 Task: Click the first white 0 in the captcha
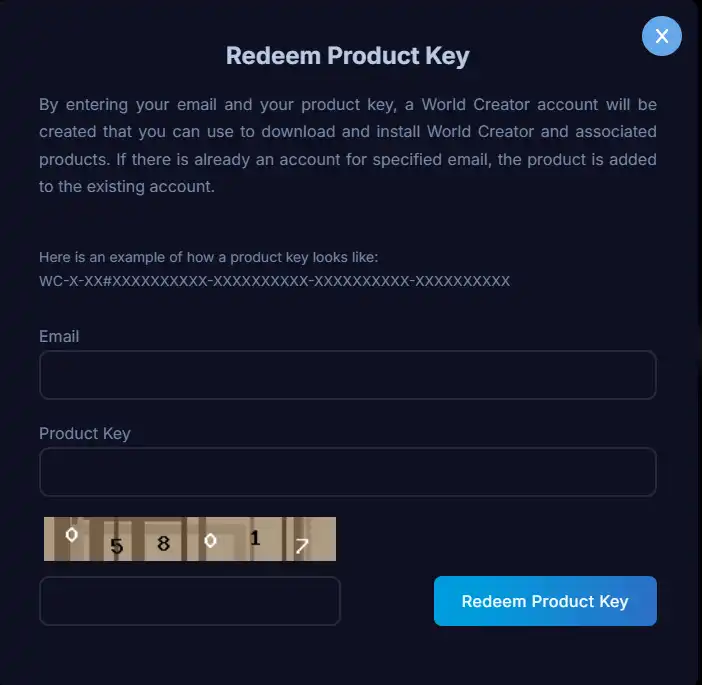pos(71,534)
